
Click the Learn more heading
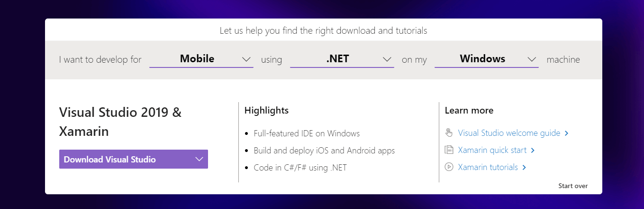tap(469, 110)
